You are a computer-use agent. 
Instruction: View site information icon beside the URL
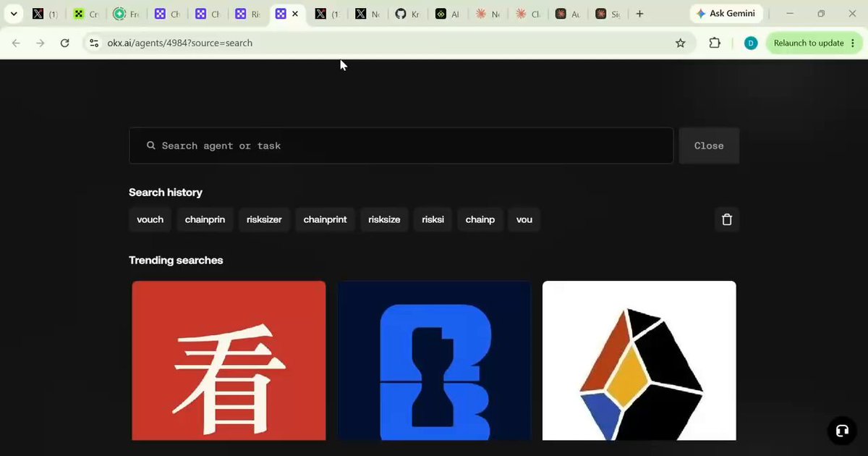[x=93, y=43]
